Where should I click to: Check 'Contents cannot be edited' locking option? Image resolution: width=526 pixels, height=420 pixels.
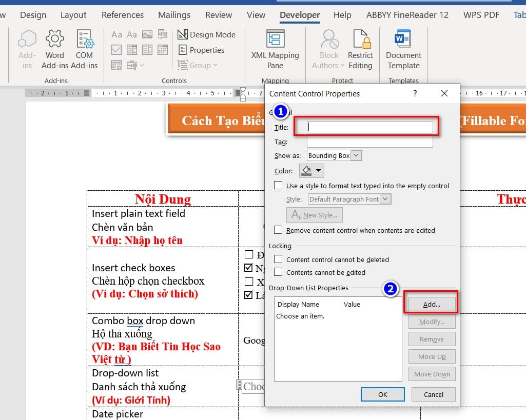pos(278,272)
